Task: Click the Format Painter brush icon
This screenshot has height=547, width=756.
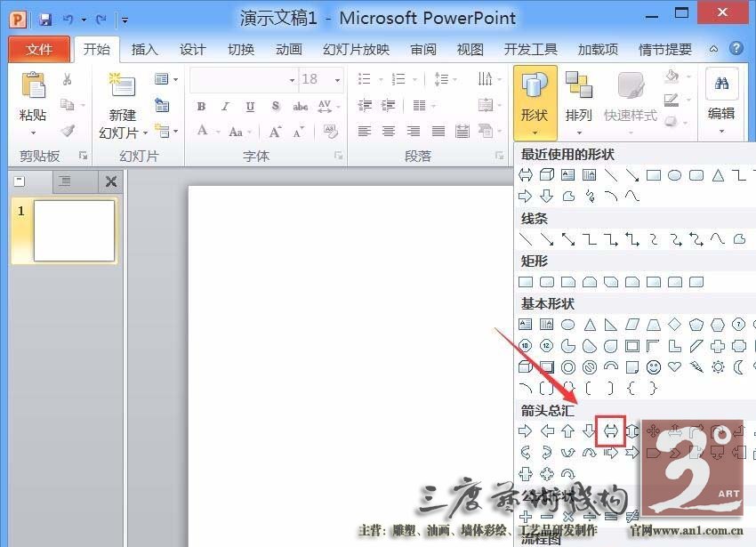Action: pos(68,131)
